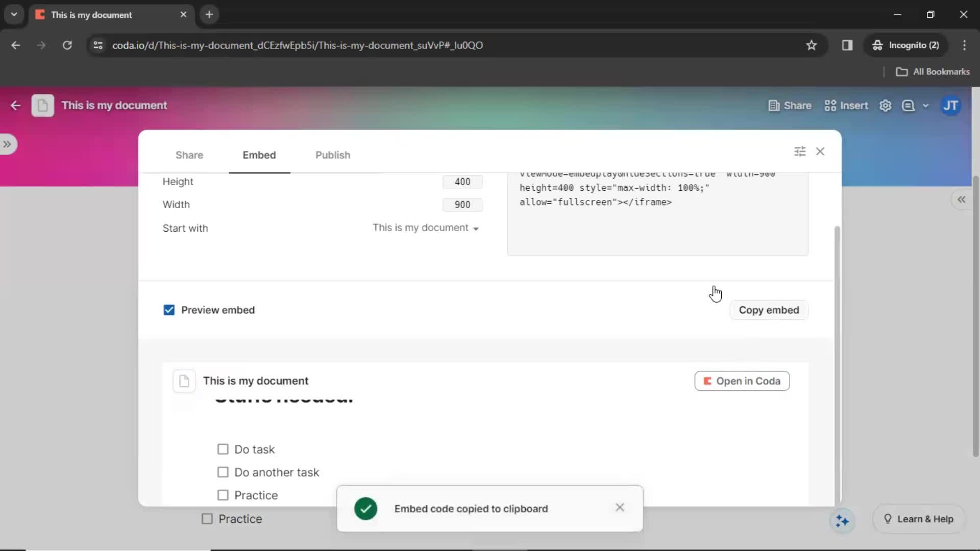
Task: Dismiss embed copied notification
Action: pyautogui.click(x=619, y=507)
